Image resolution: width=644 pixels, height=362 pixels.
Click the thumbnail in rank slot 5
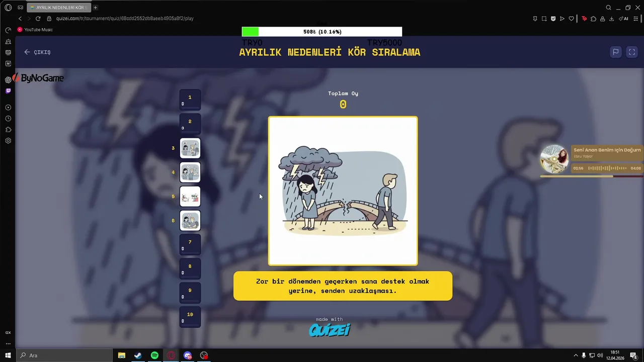tap(190, 197)
